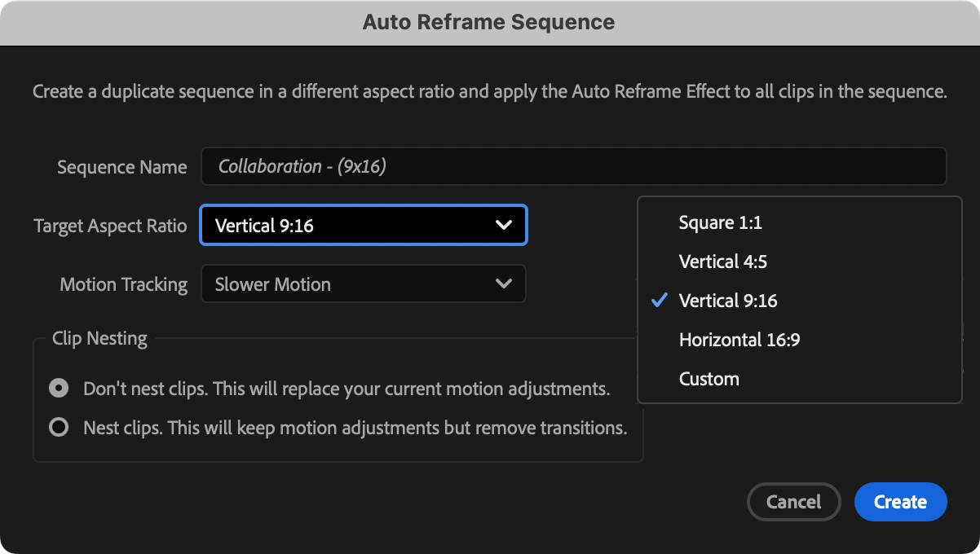Click the Clip Nesting group label
The width and height of the screenshot is (980, 554).
99,338
